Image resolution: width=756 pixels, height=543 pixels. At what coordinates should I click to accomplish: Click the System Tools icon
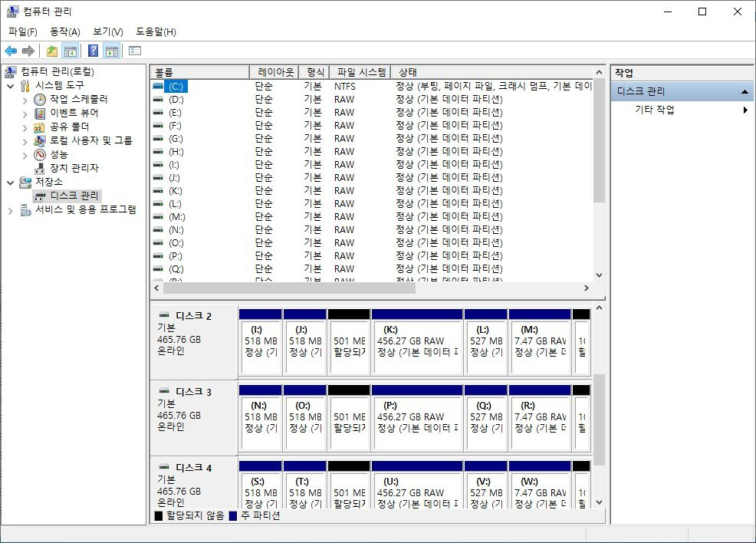pyautogui.click(x=25, y=86)
